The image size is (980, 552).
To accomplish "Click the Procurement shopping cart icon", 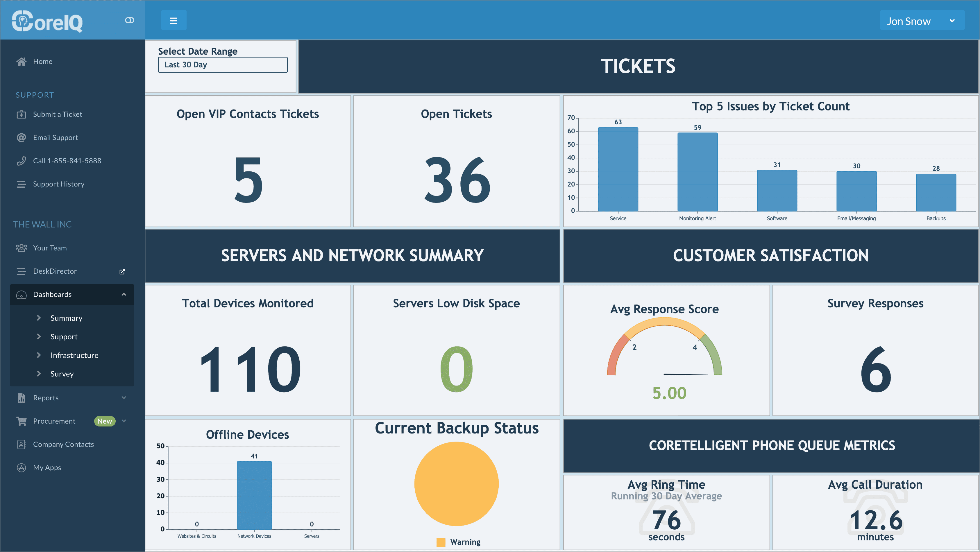I will 21,421.
